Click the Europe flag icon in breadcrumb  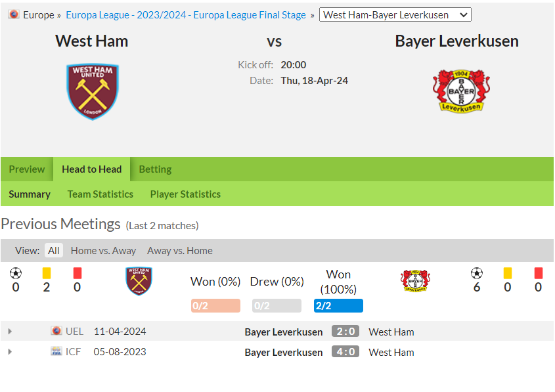click(14, 14)
